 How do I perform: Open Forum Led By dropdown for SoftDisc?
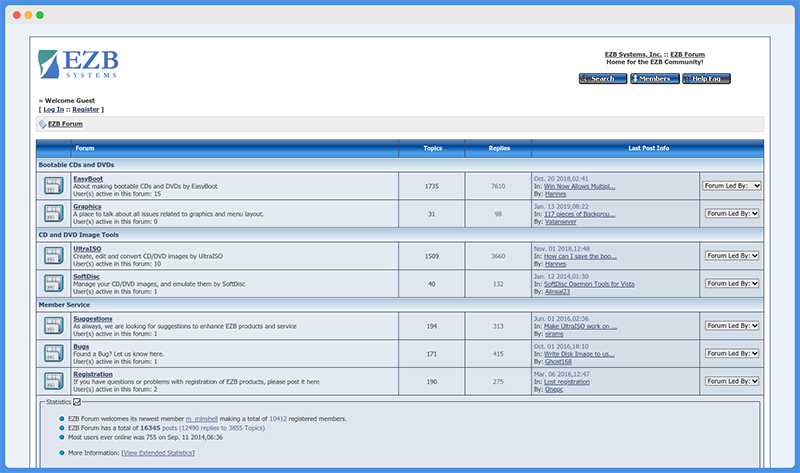(x=732, y=283)
